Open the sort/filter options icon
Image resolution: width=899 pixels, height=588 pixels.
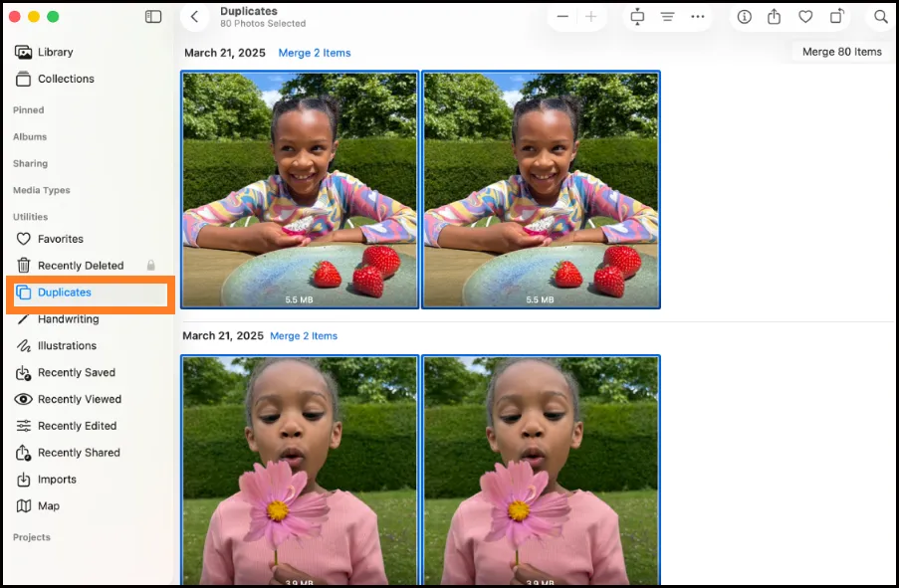[668, 16]
